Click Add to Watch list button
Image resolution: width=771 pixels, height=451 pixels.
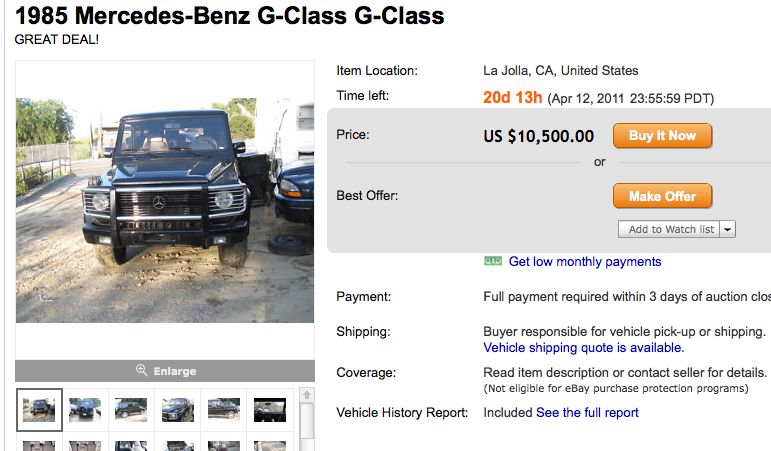coord(671,229)
